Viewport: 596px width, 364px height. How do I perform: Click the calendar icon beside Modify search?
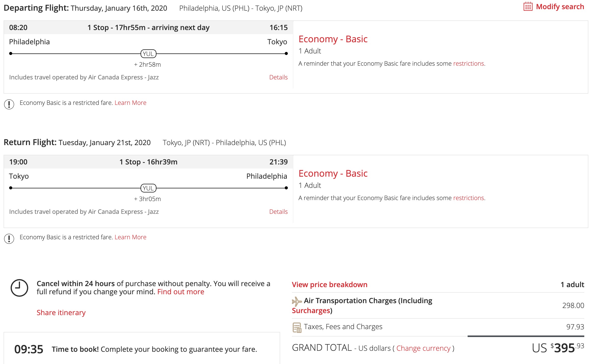[x=528, y=7]
